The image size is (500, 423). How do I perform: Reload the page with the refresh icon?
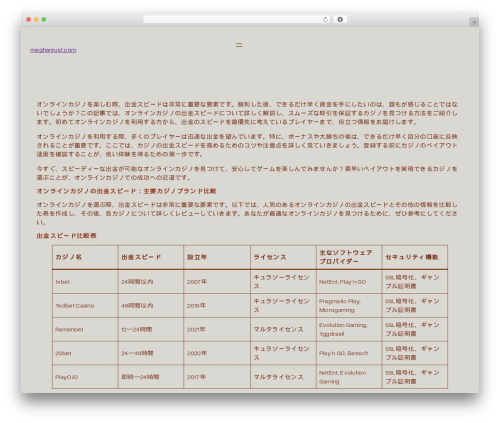(325, 20)
